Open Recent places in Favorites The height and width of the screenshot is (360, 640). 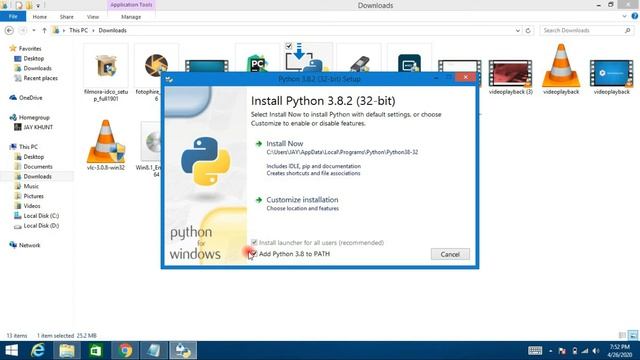[x=40, y=78]
